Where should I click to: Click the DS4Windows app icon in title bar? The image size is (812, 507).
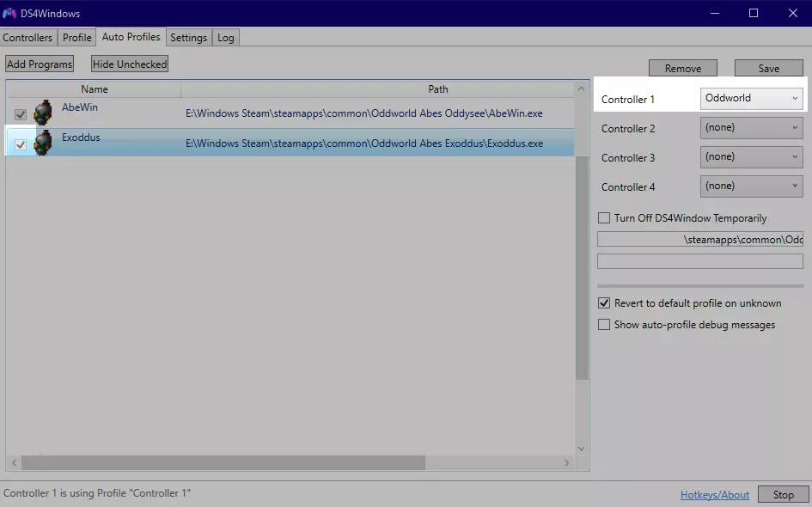(x=9, y=13)
